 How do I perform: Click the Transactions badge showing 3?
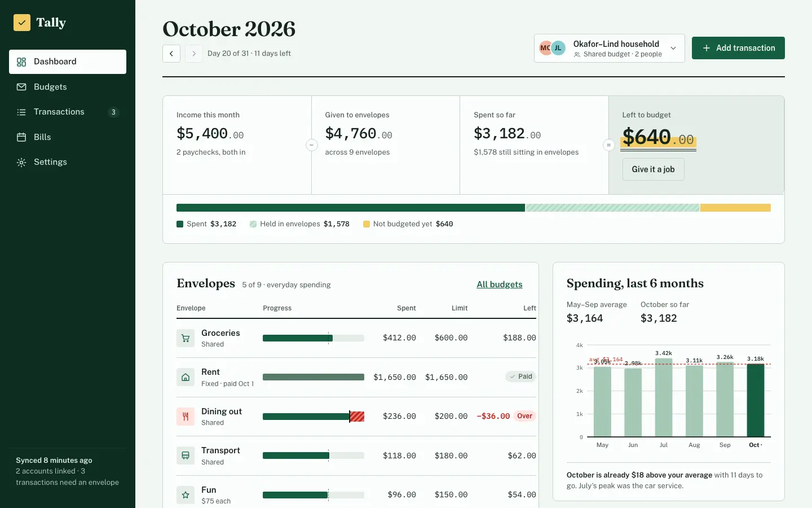[x=113, y=112]
